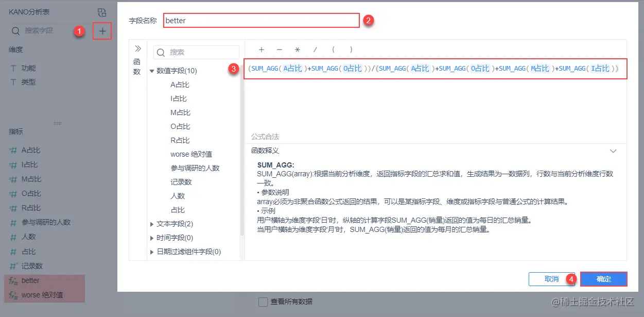
Task: Insert the multiplication operator into the formula
Action: pyautogui.click(x=297, y=49)
